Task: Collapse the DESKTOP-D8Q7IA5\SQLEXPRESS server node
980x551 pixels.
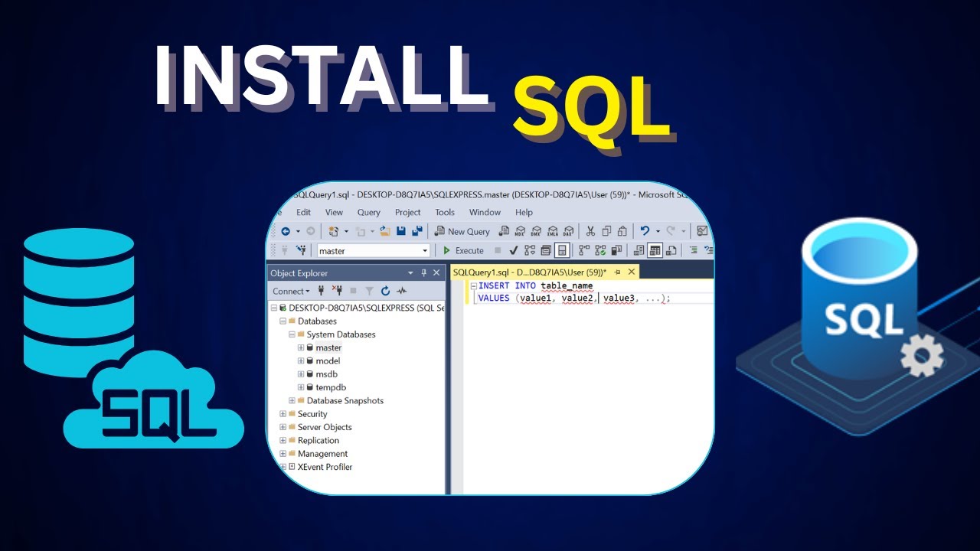Action: [x=274, y=308]
